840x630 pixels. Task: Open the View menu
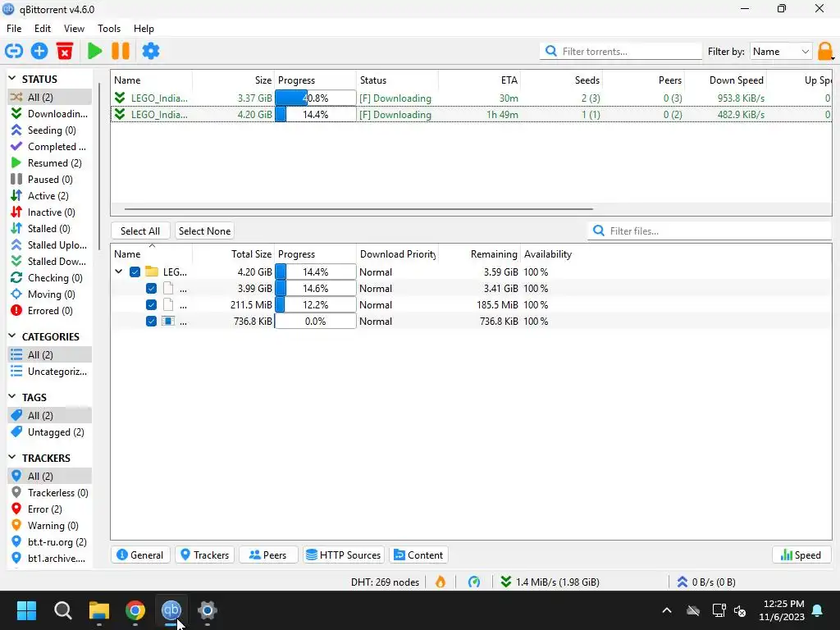click(x=74, y=29)
